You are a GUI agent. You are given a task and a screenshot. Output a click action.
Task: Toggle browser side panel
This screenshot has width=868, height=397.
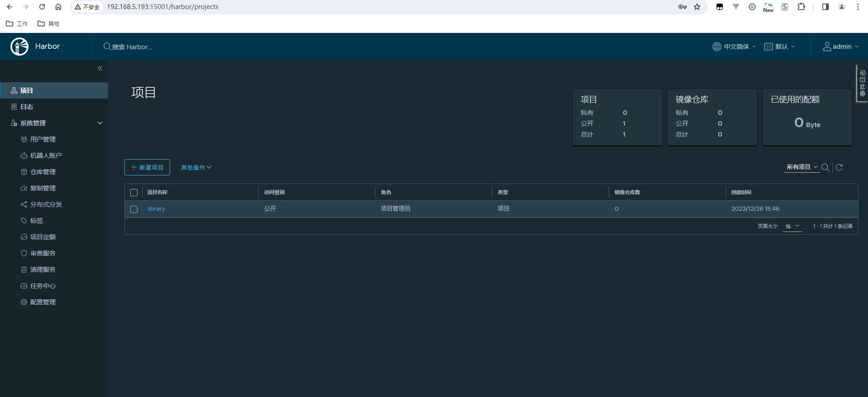point(825,7)
